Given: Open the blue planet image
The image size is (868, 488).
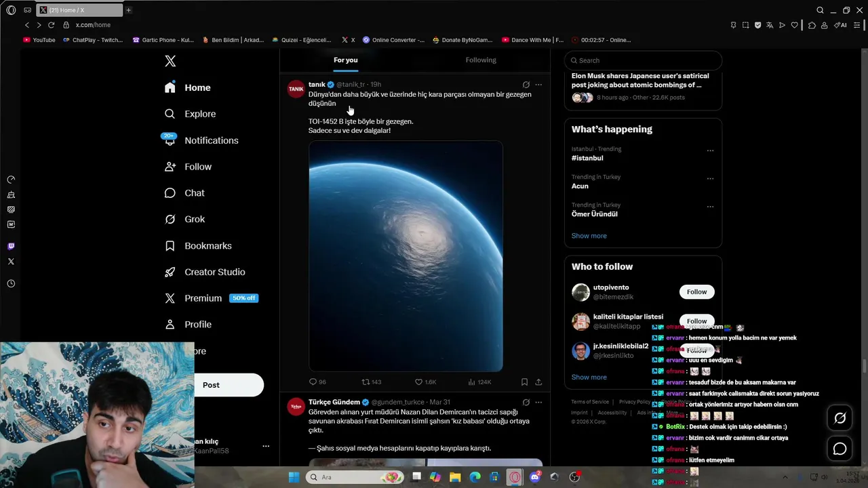Looking at the screenshot, I should (406, 256).
